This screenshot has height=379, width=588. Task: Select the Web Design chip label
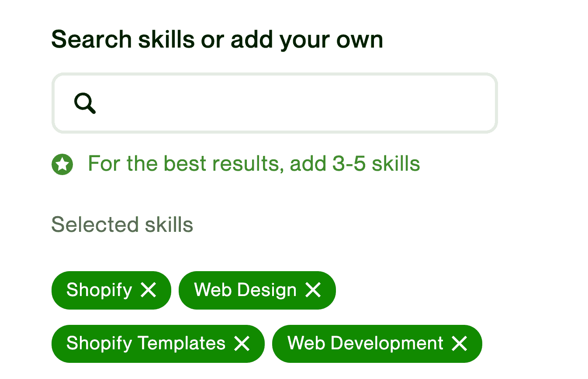tap(245, 290)
